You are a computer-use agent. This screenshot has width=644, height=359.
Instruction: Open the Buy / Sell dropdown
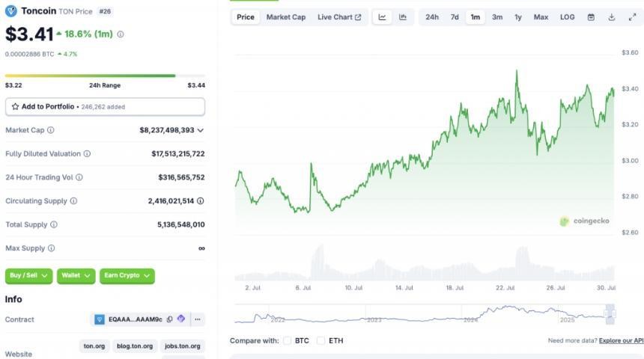click(28, 276)
